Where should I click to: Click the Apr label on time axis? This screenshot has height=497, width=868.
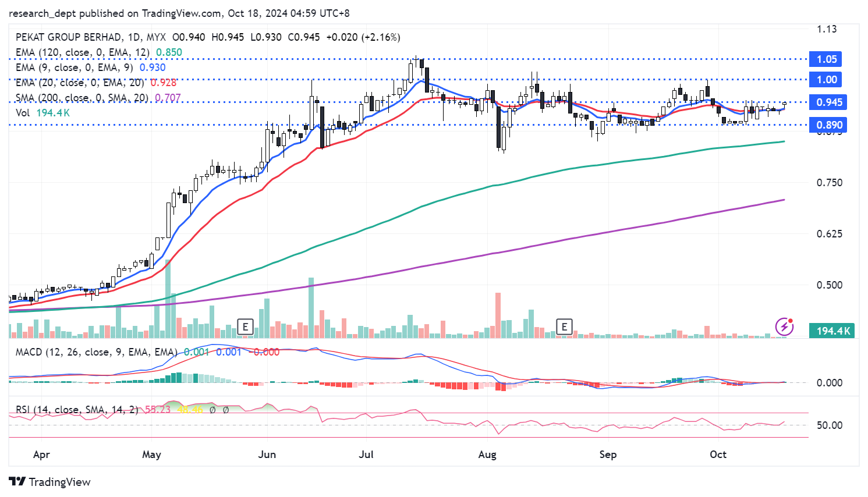41,455
